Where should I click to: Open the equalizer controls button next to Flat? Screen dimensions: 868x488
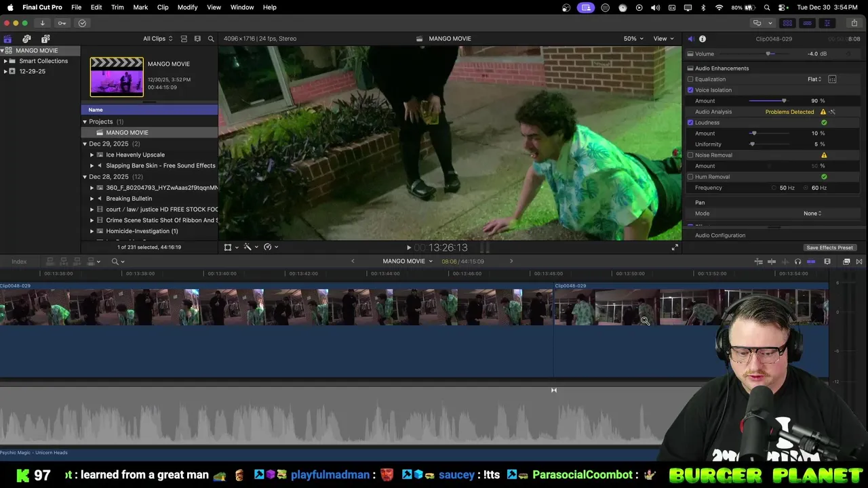click(832, 79)
